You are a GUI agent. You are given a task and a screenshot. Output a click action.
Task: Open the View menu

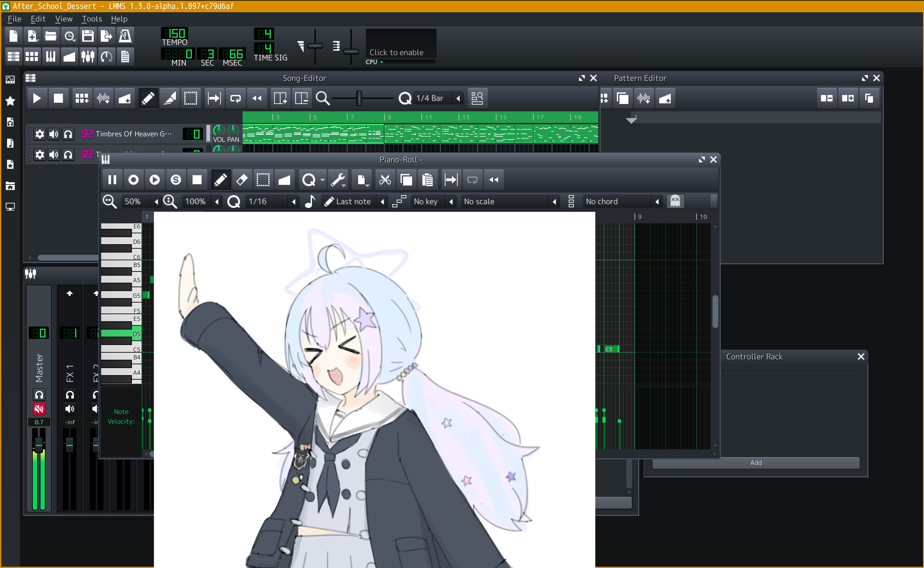coord(64,19)
